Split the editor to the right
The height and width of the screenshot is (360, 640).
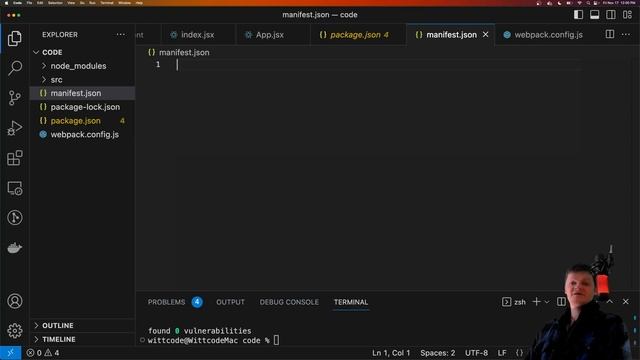(x=610, y=35)
